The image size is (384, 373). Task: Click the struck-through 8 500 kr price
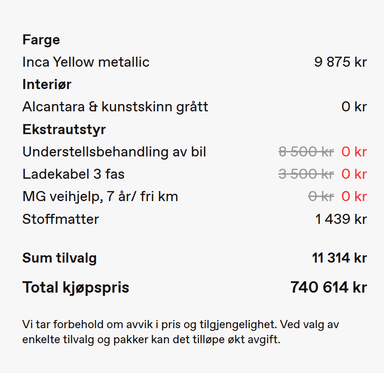pyautogui.click(x=306, y=152)
